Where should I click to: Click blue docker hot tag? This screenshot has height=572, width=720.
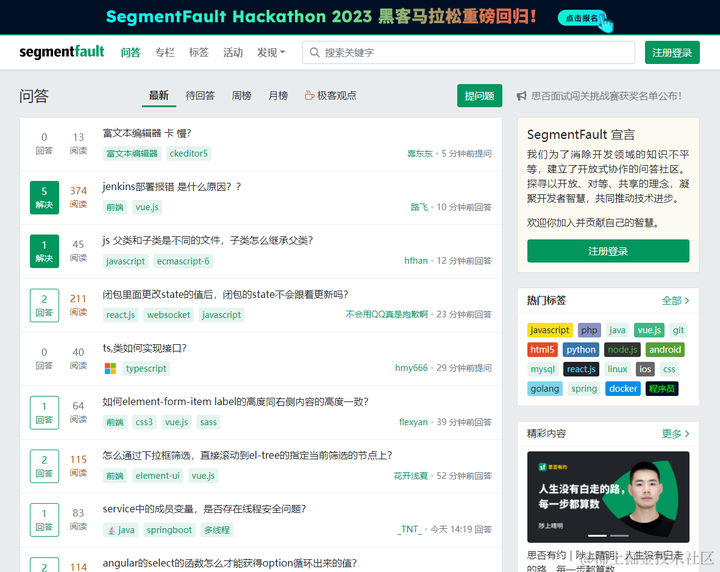click(623, 389)
